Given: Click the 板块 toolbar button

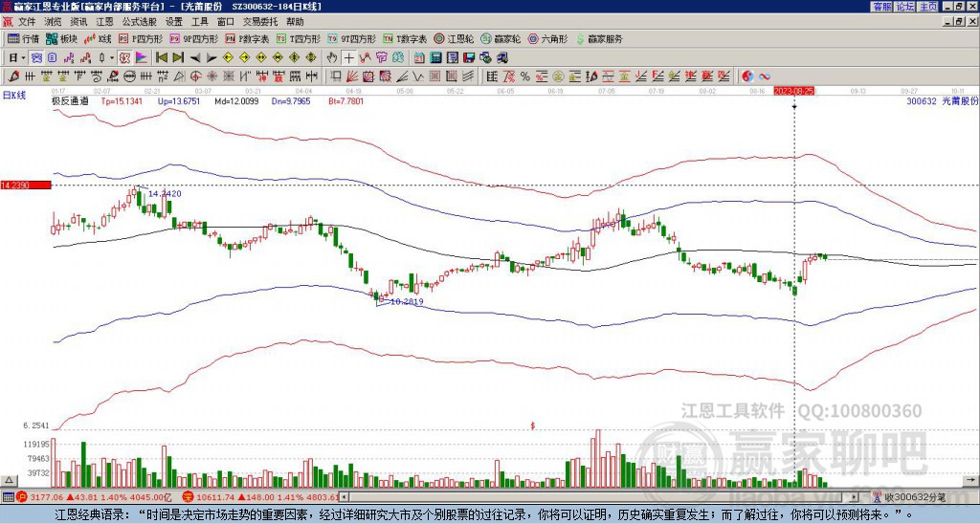Looking at the screenshot, I should 62,38.
